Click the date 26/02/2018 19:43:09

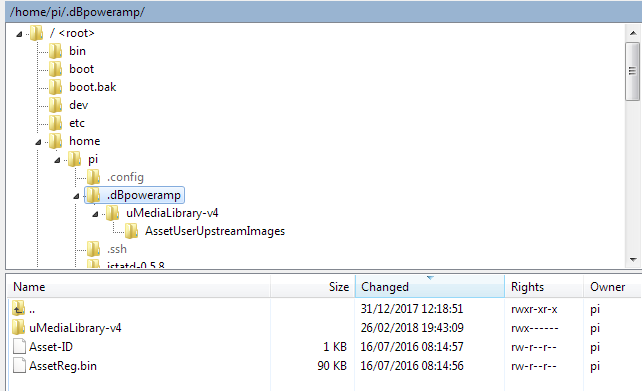click(x=412, y=328)
